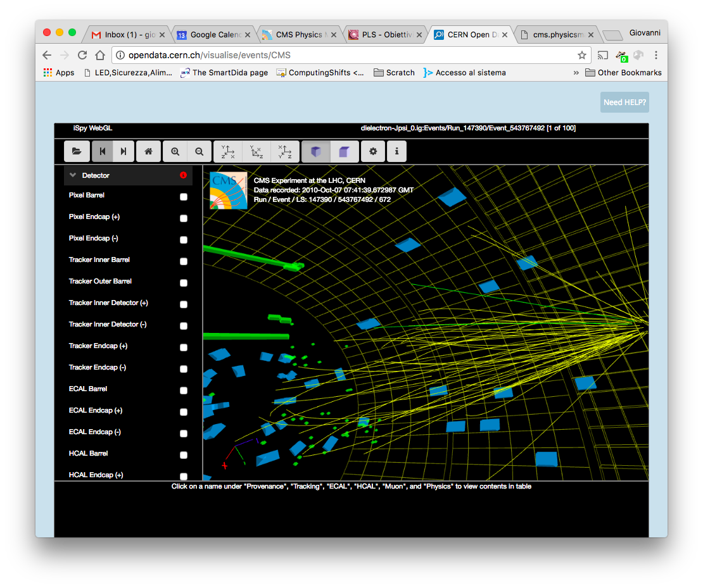Zoom out of the event display
This screenshot has height=588, width=703.
[199, 152]
